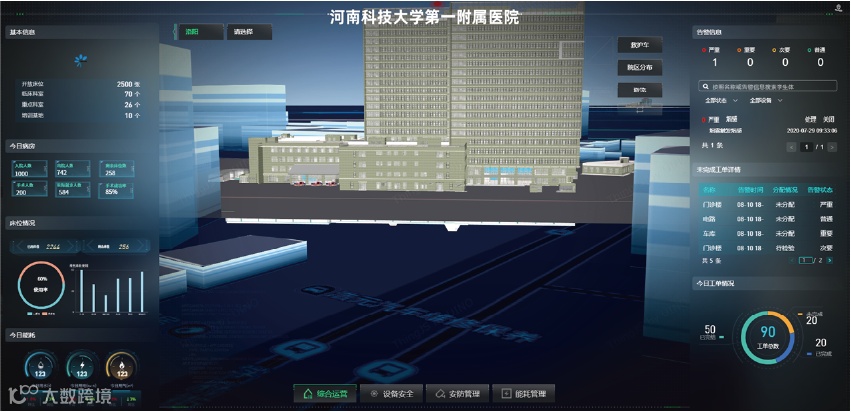Viewport: 851px width, 412px height.
Task: Click the work order page number box
Action: point(806,261)
